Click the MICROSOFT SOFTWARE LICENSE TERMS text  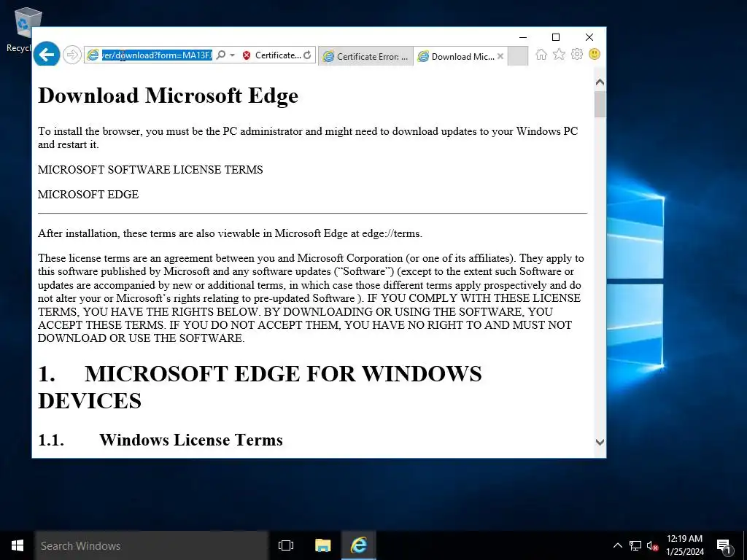coord(150,169)
